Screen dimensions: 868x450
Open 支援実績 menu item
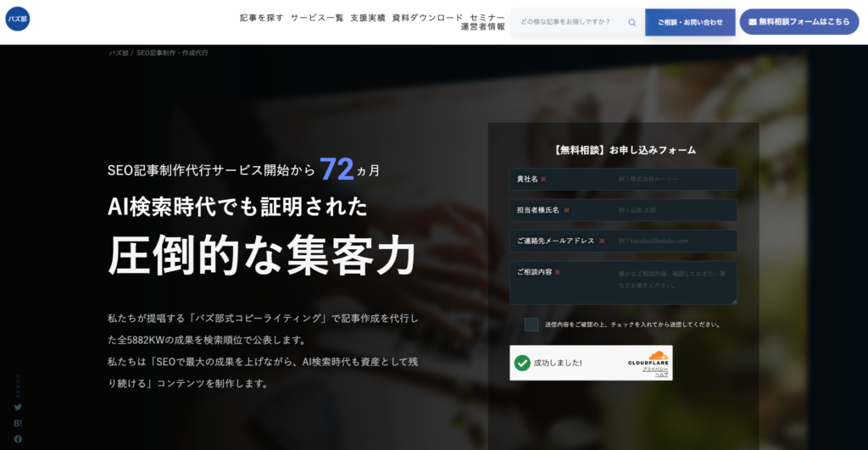click(x=368, y=18)
